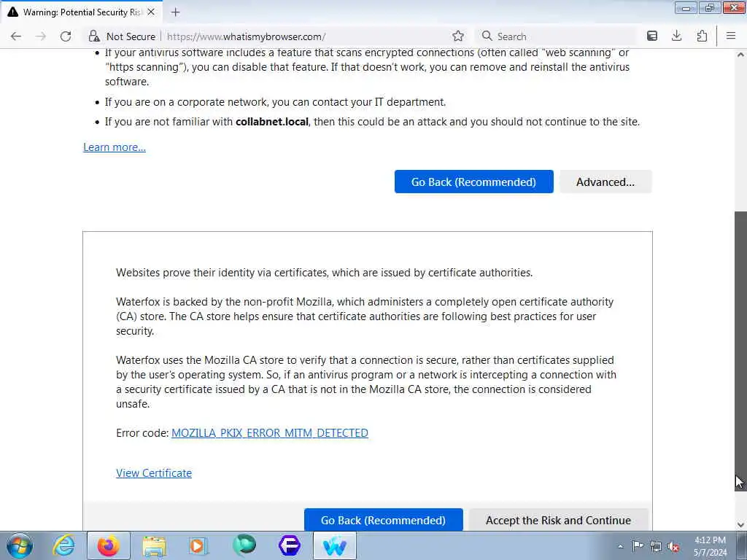Click the scrollbar down arrow
This screenshot has width=747, height=560.
click(x=740, y=525)
